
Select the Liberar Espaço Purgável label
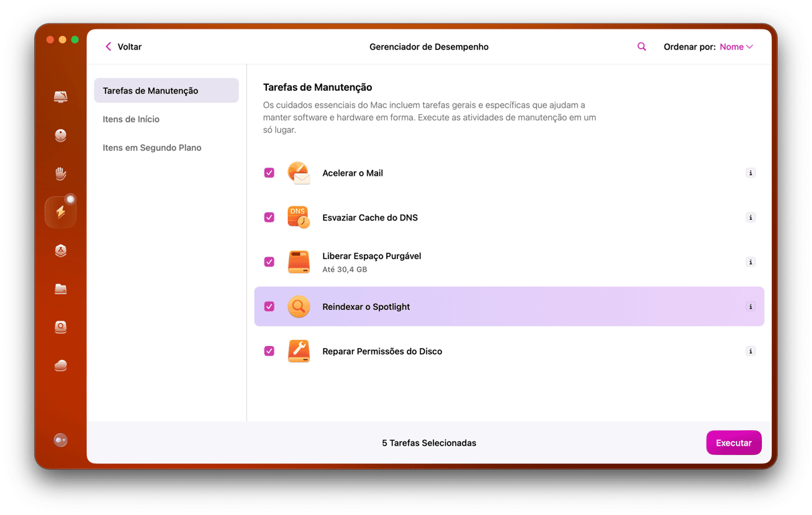[x=371, y=256]
